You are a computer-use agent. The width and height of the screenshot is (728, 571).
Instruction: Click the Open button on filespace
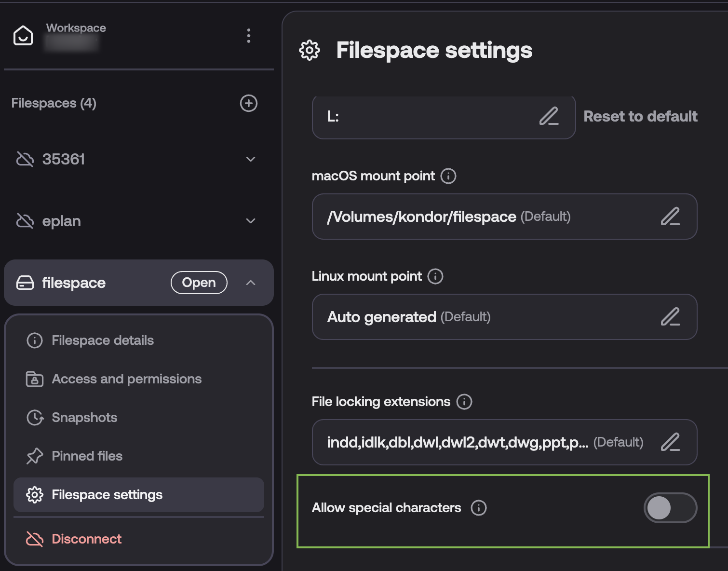tap(199, 283)
